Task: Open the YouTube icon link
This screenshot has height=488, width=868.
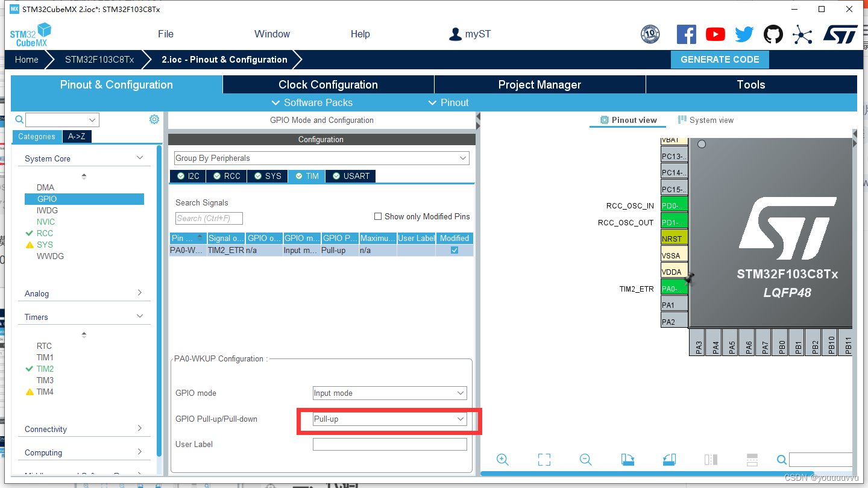Action: [x=715, y=34]
